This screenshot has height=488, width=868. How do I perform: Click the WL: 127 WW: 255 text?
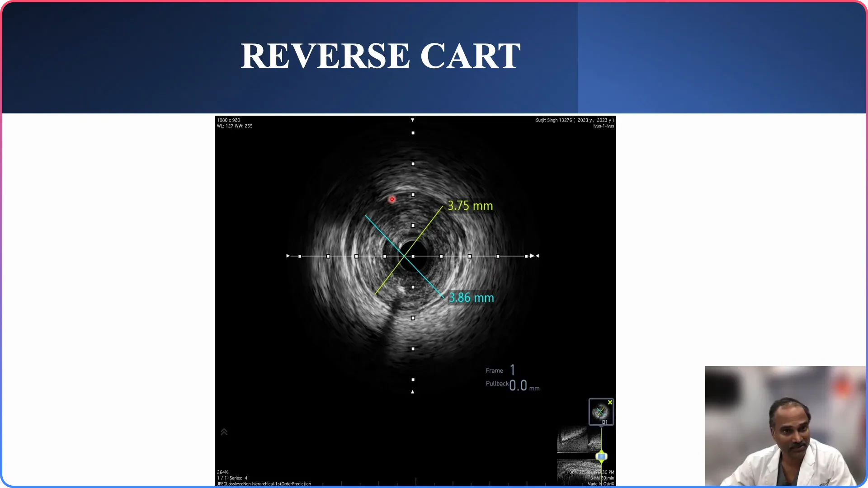[x=235, y=126]
